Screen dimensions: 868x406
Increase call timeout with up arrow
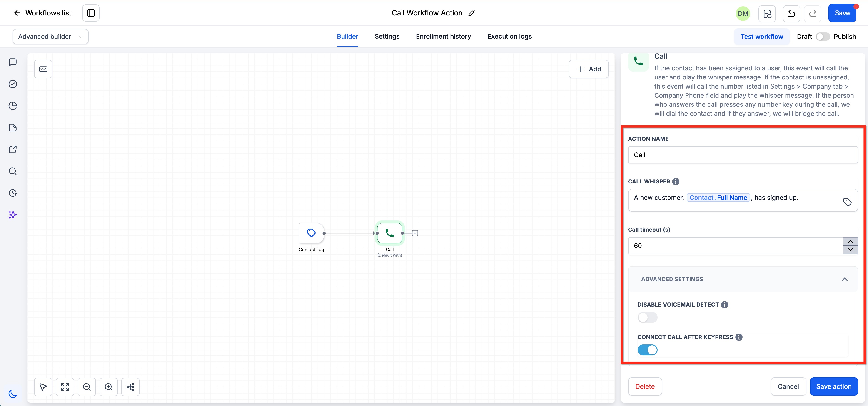[x=850, y=241]
